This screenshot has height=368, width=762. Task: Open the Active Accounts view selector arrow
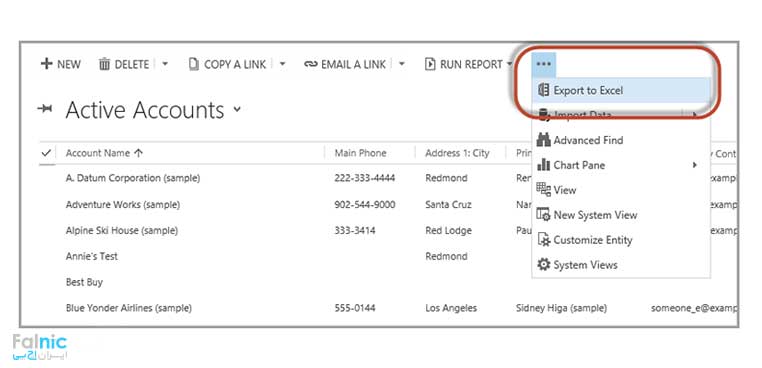(237, 109)
